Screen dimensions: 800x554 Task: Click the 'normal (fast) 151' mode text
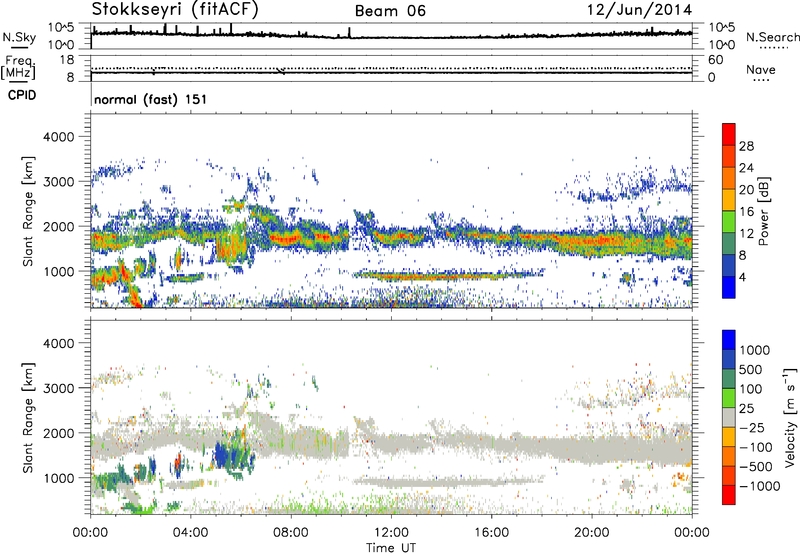[151, 99]
